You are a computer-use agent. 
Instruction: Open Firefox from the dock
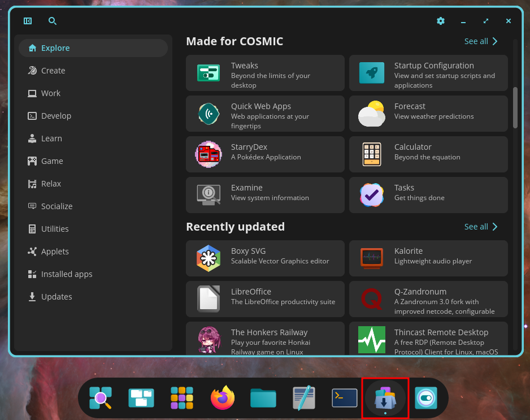tap(222, 398)
